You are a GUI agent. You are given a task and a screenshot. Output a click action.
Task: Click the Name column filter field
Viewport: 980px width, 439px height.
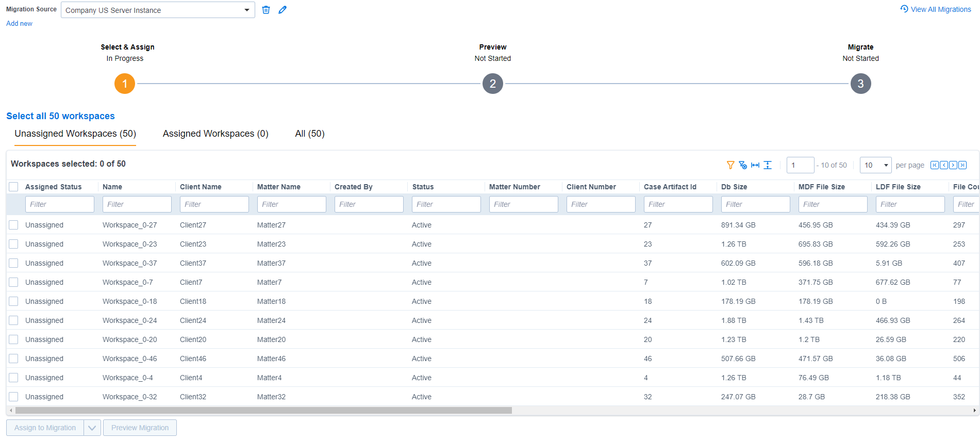click(x=137, y=204)
